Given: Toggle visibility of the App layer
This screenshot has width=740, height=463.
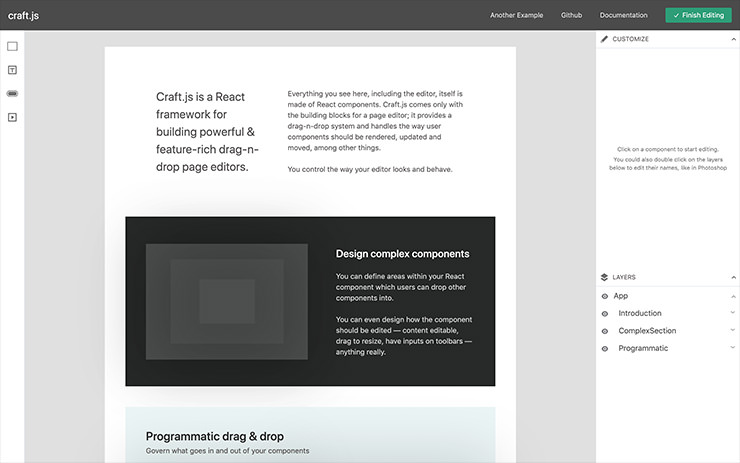Looking at the screenshot, I should [x=605, y=296].
